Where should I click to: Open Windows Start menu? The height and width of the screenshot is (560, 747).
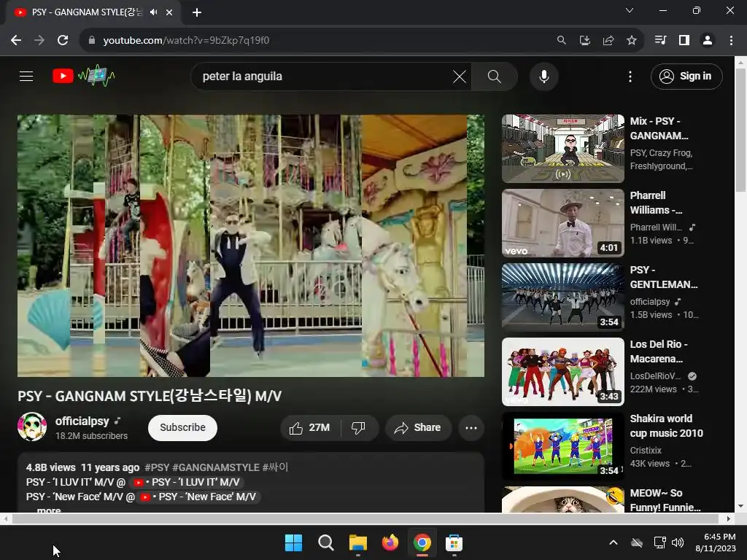[x=293, y=542]
